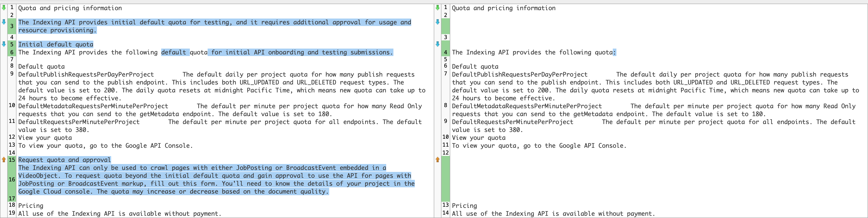Click vertical divider between the two panes
868x218 pixels.
434,111
